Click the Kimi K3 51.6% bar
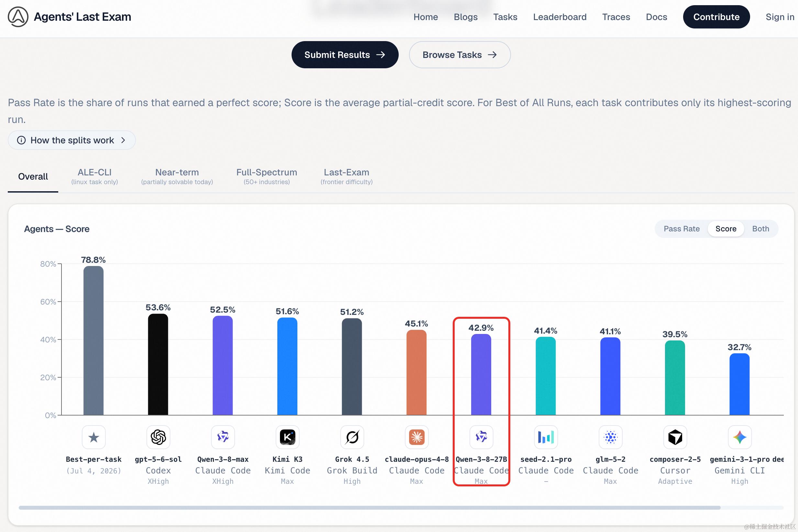Image resolution: width=798 pixels, height=532 pixels. tap(287, 366)
